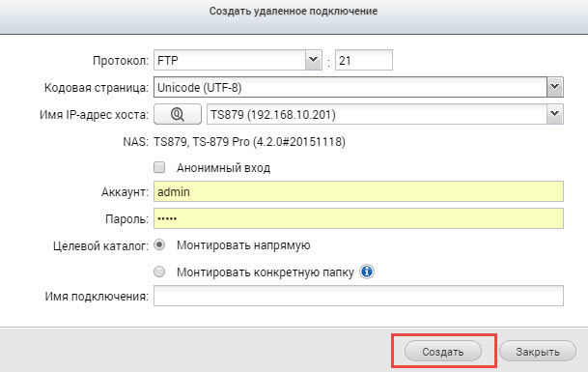Click the dialog title Создать удаленное подключение
This screenshot has width=588, height=372.
click(x=294, y=11)
